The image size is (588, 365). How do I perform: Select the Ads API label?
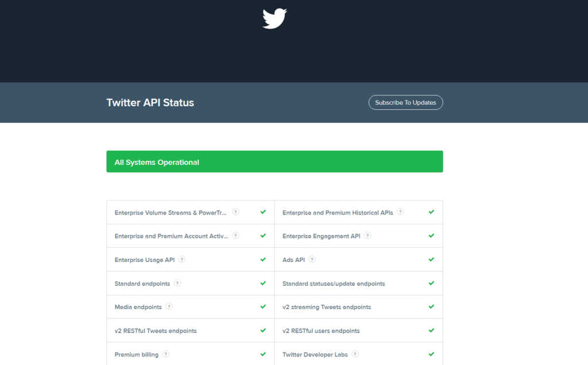pos(293,260)
